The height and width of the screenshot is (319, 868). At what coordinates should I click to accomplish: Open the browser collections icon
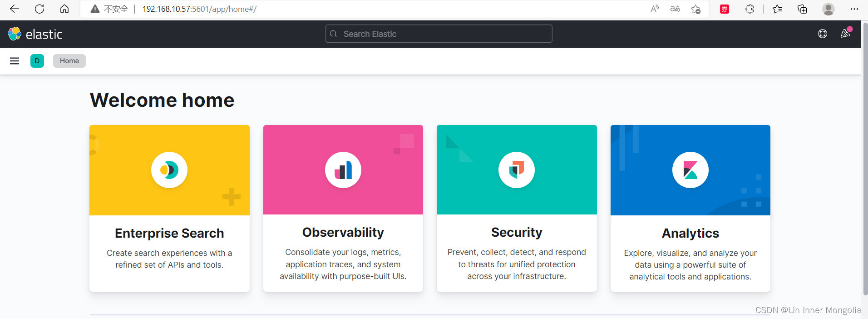click(802, 9)
